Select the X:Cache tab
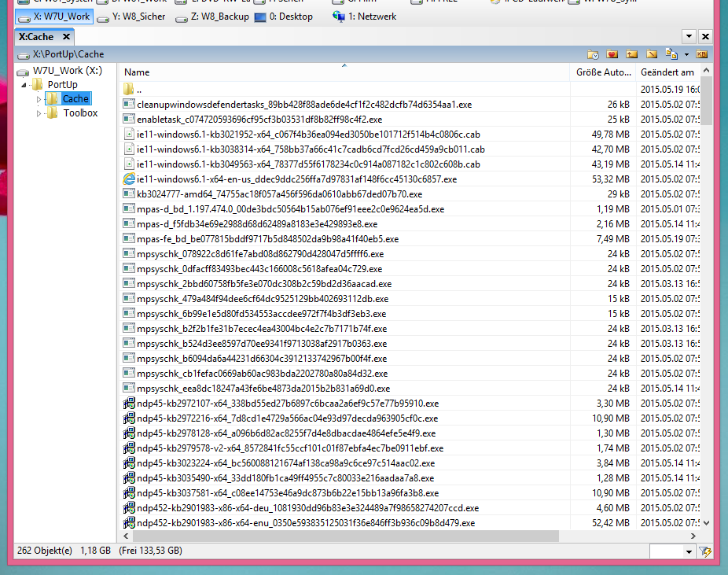728x575 pixels. 36,37
